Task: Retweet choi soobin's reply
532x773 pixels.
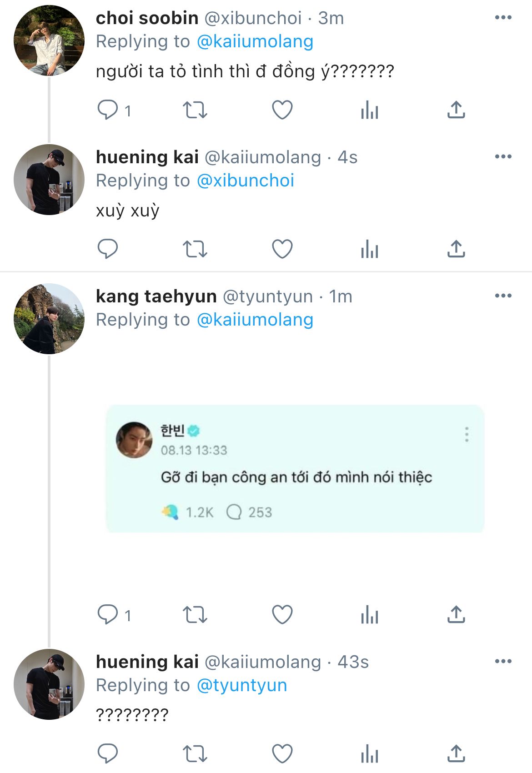Action: coord(195,110)
